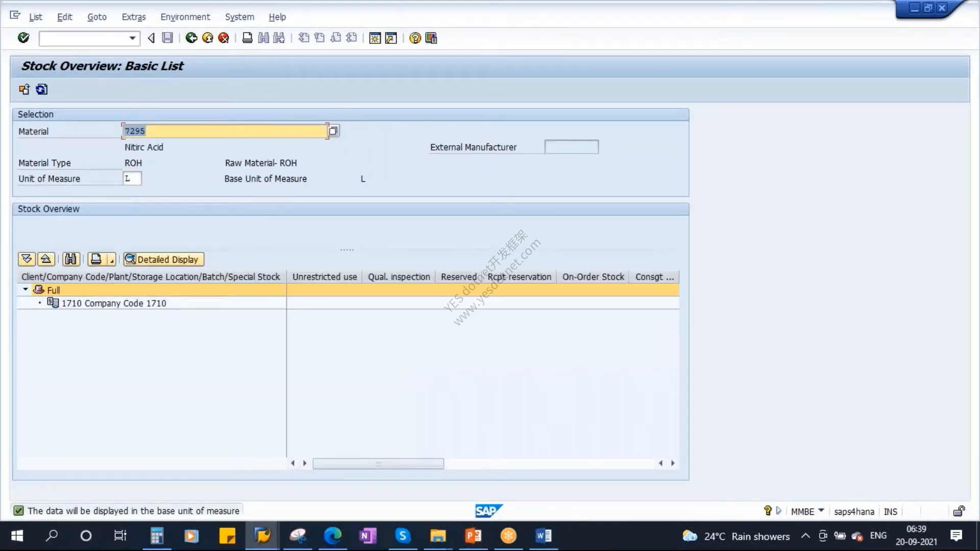The height and width of the screenshot is (551, 980).
Task: Open the Environment menu
Action: (x=185, y=17)
